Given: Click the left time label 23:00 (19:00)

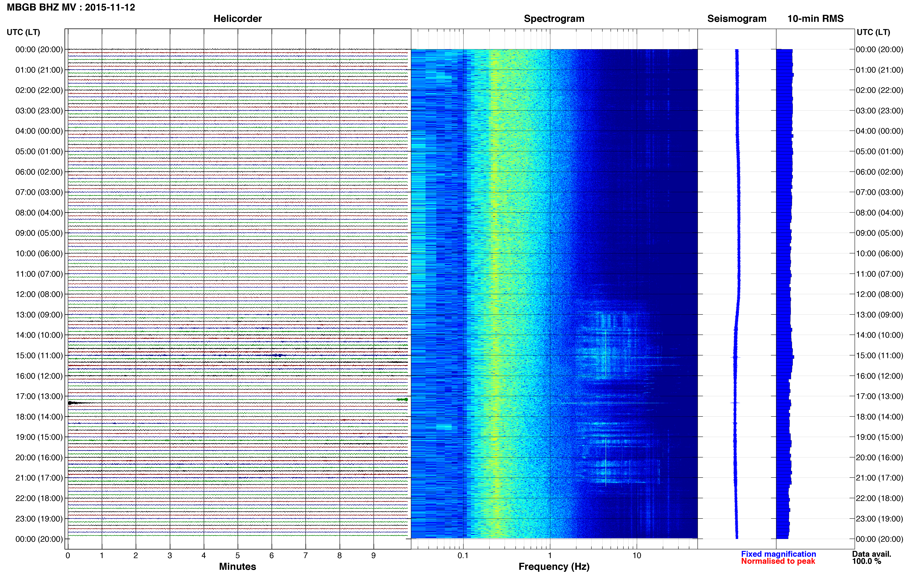Looking at the screenshot, I should (x=39, y=519).
